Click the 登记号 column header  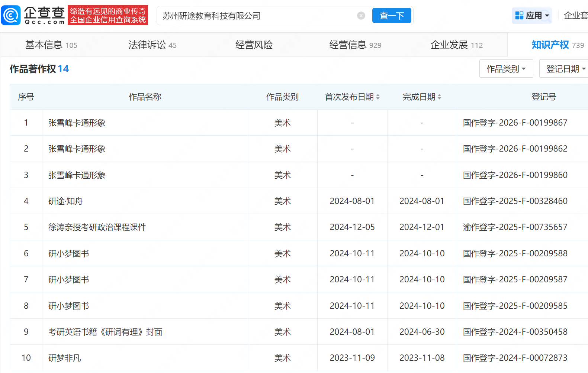tap(544, 97)
